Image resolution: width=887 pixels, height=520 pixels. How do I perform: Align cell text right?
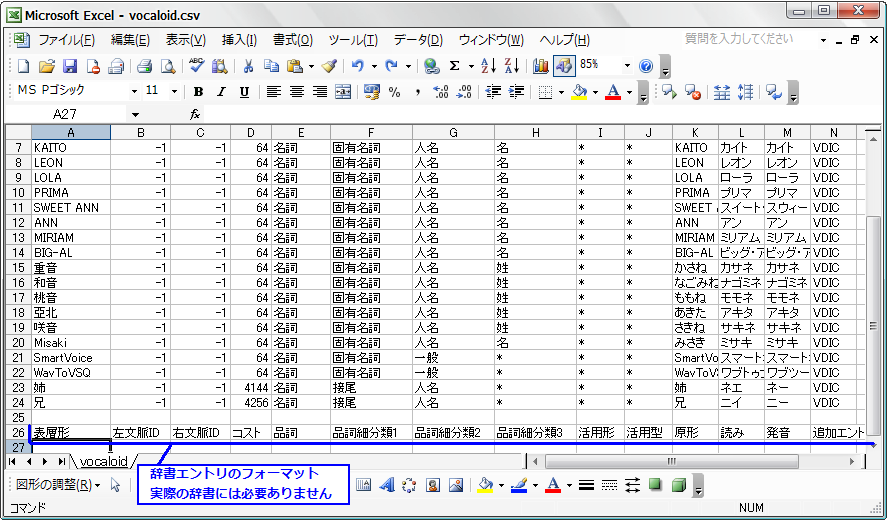pos(320,92)
